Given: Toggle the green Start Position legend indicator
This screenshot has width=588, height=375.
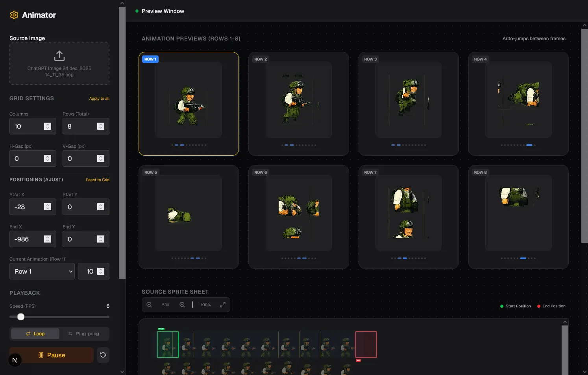Looking at the screenshot, I should tap(502, 306).
